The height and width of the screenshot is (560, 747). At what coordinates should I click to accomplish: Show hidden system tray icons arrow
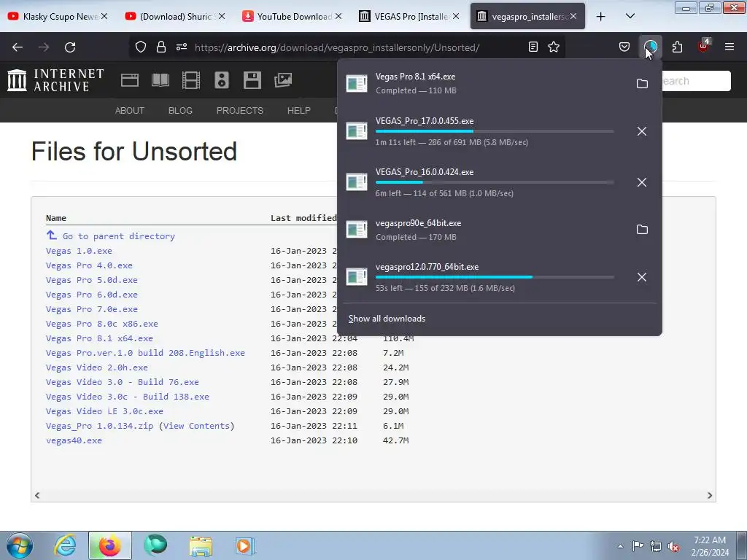point(620,546)
